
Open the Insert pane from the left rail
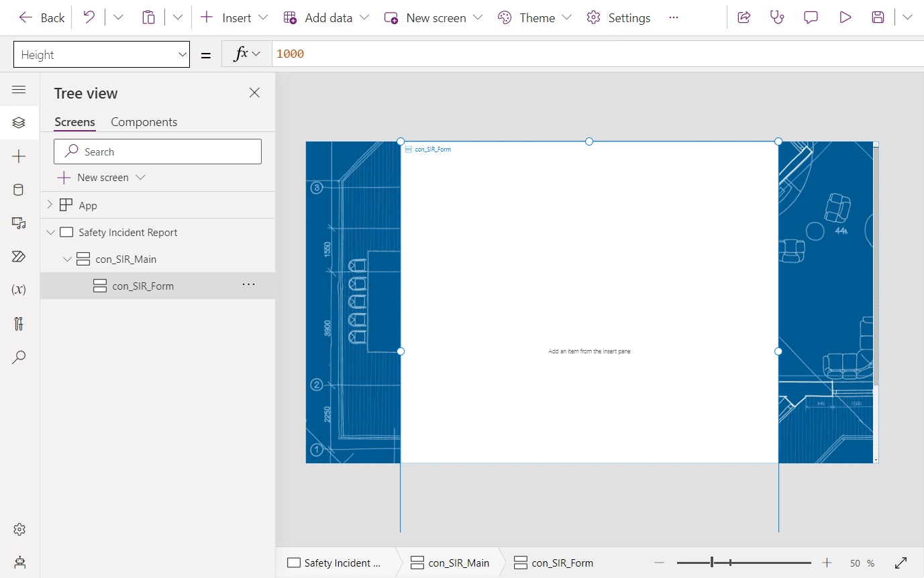[x=19, y=156]
